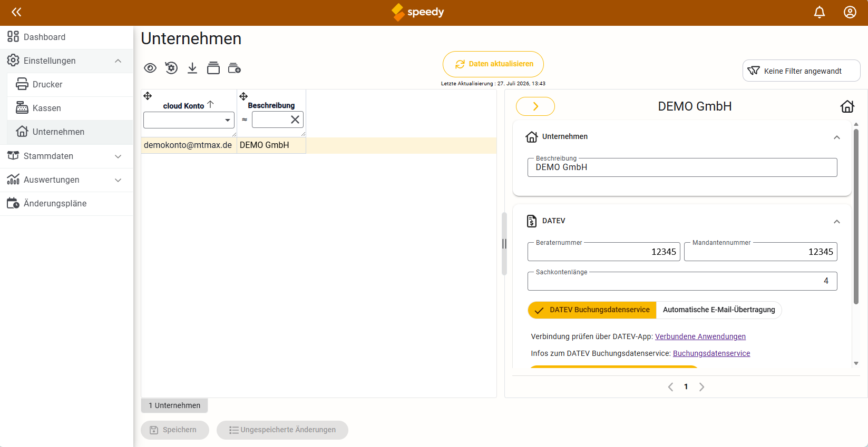This screenshot has width=868, height=447.
Task: Open the notifications bell
Action: 820,12
